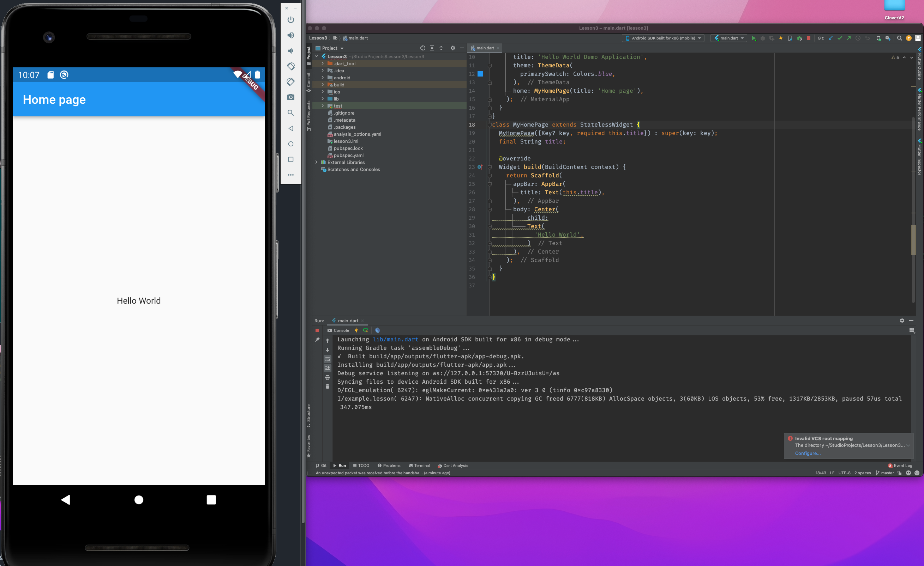Open Open DevTools Dart icon in Run console
Viewport: 924px width, 566px height.
coord(377,330)
